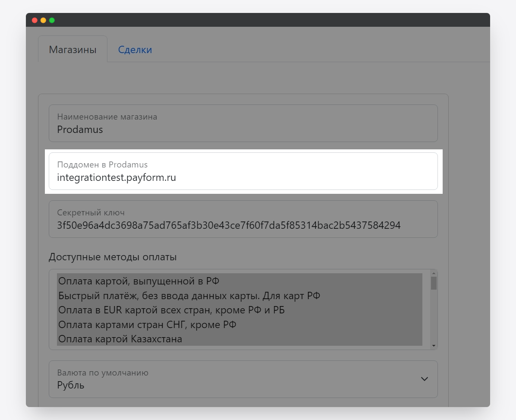Select 'Оплата картами стран СНГ, кроме РФ'

239,325
